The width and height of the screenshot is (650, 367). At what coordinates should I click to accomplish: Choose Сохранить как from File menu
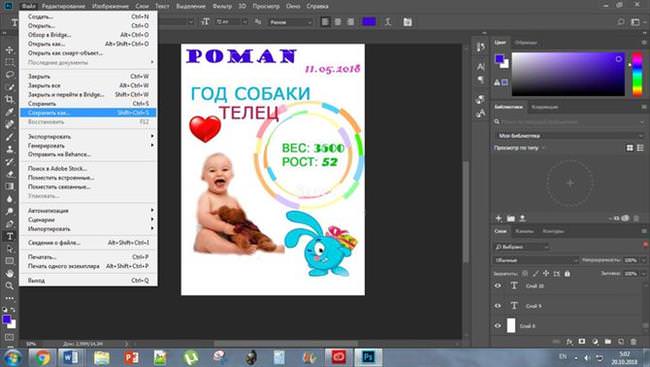(x=88, y=113)
